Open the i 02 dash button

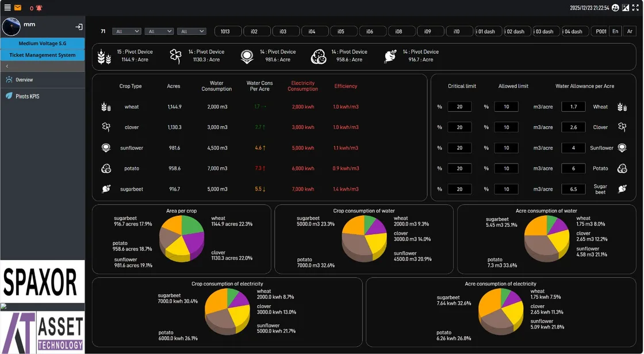tap(517, 31)
